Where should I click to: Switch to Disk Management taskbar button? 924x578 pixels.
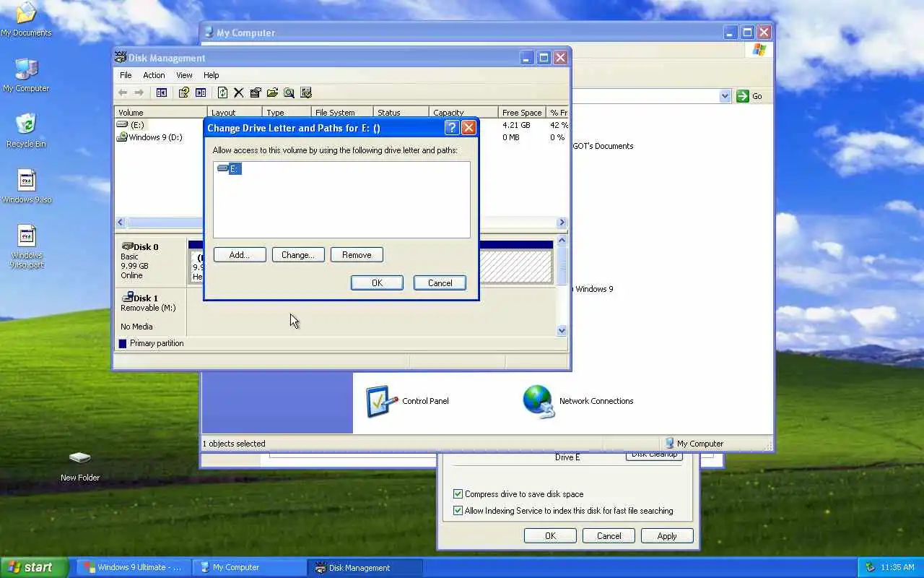tap(365, 567)
